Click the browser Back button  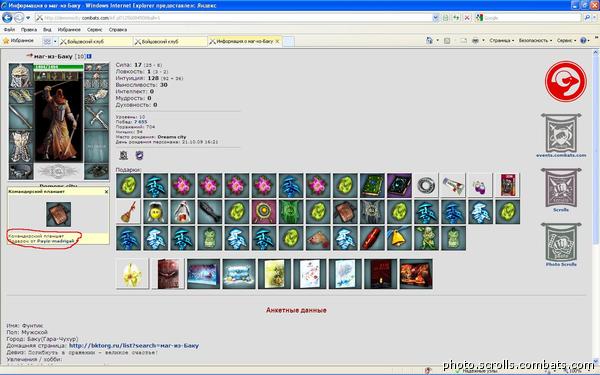(7, 18)
